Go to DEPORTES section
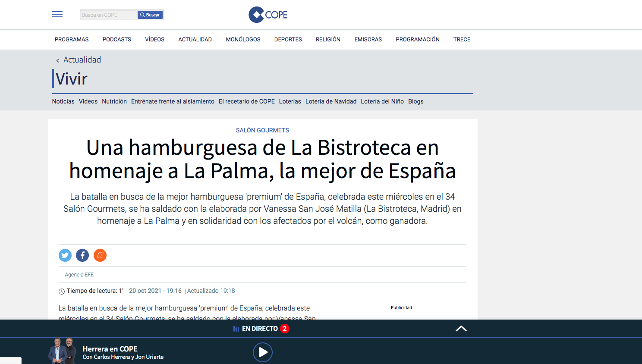Image resolution: width=642 pixels, height=364 pixels. click(288, 40)
